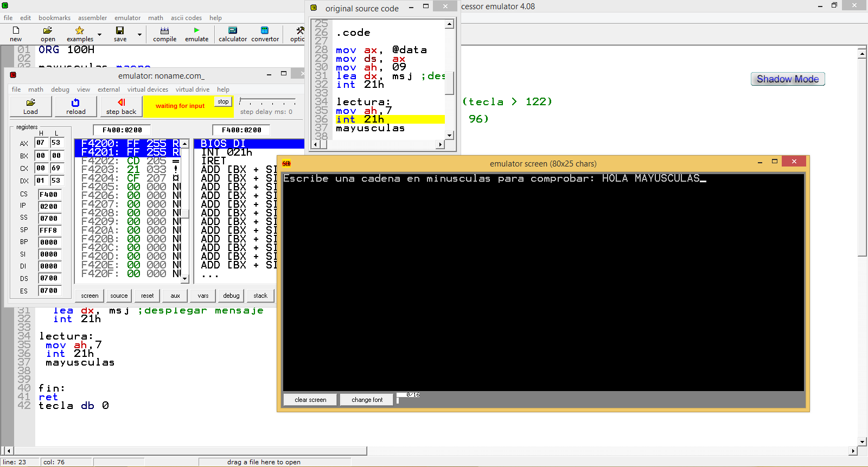
Task: Toggle Shadow Mode button
Action: tap(788, 79)
